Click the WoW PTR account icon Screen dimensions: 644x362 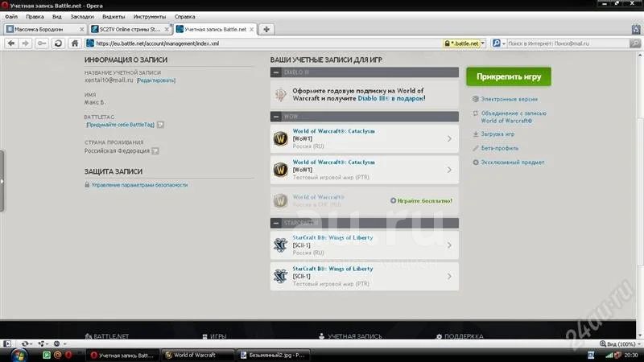tap(280, 170)
